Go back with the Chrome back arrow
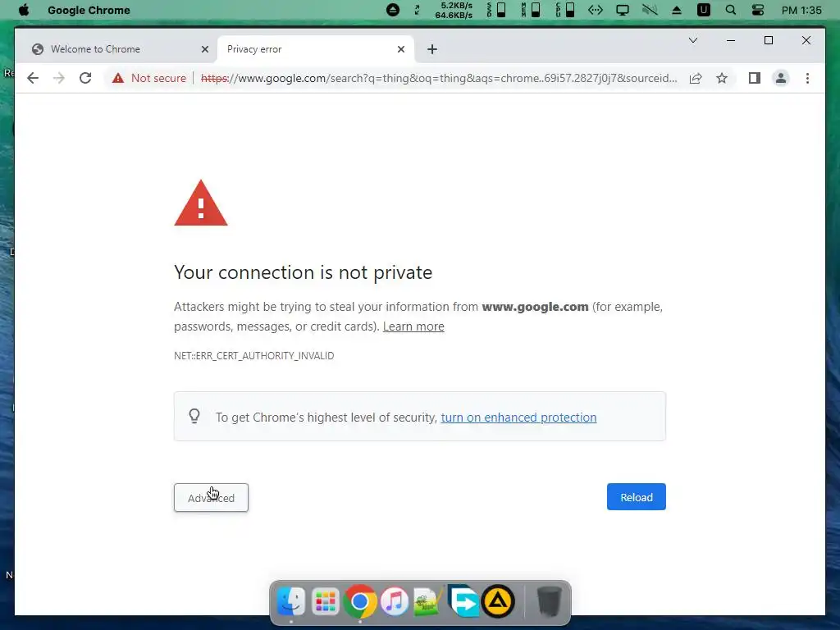Viewport: 840px width, 630px height. (x=33, y=78)
